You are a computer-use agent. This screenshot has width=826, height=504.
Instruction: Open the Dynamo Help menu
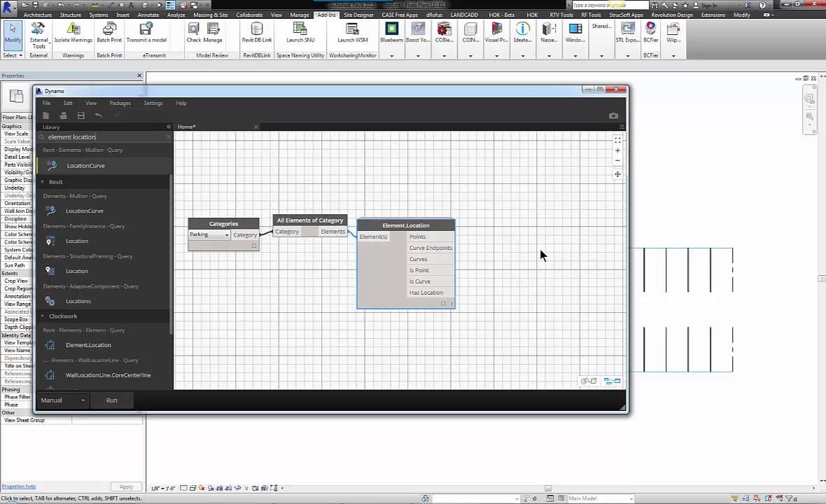click(181, 103)
